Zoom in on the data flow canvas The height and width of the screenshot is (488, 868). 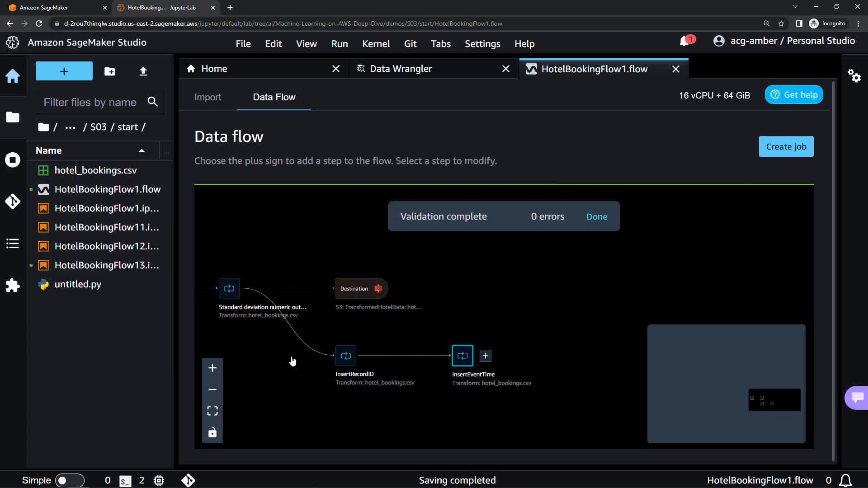tap(212, 368)
